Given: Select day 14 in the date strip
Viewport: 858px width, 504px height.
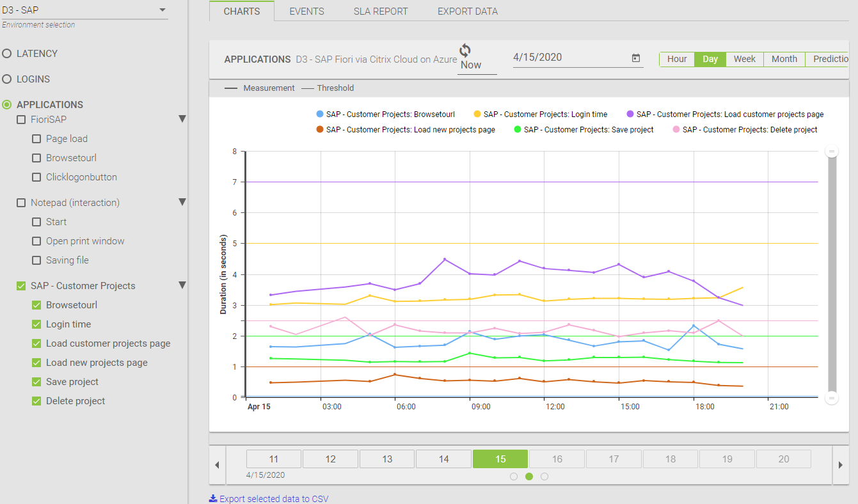Looking at the screenshot, I should (x=444, y=459).
